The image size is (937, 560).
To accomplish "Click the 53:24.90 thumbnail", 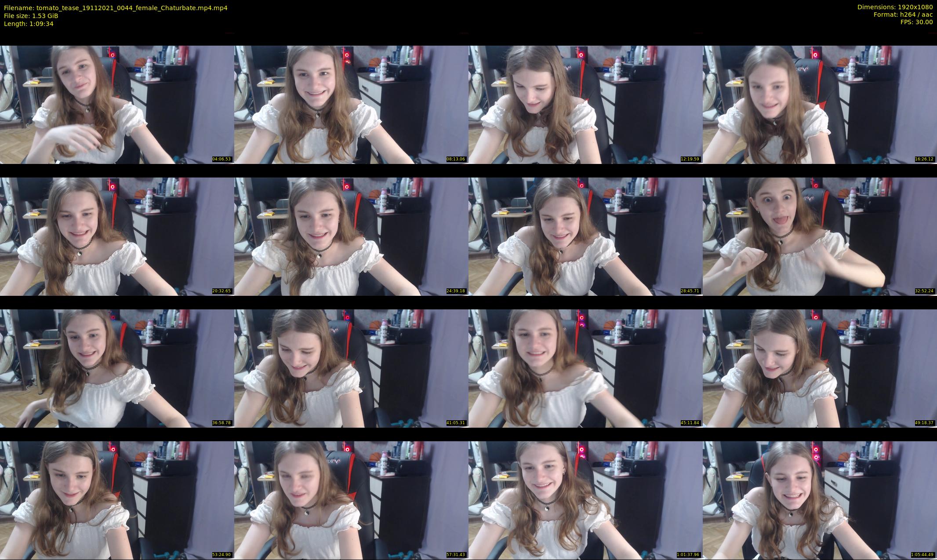I will 117,500.
